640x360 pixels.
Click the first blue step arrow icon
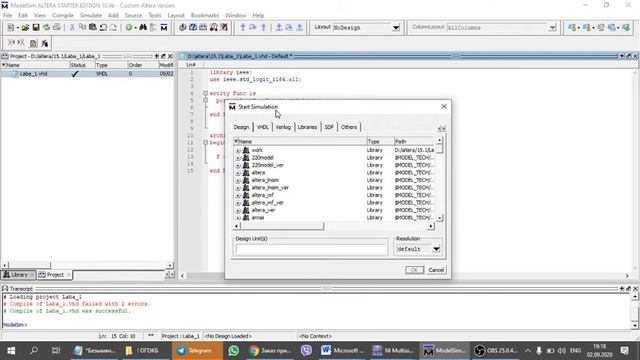tap(243, 27)
